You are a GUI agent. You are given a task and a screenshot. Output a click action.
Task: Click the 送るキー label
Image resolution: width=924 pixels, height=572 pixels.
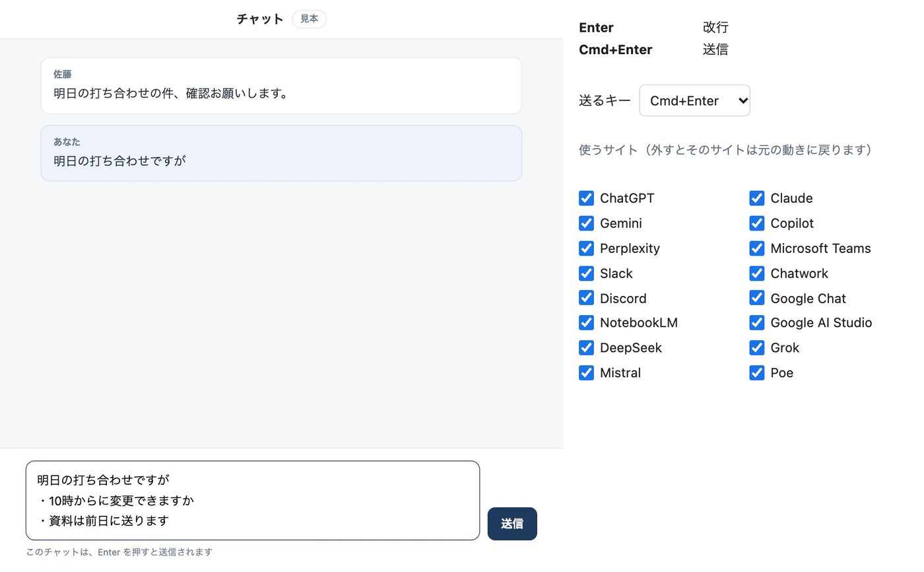[x=605, y=100]
